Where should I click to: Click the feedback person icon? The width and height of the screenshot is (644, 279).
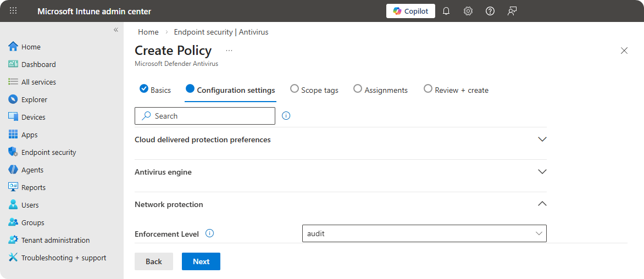(512, 11)
